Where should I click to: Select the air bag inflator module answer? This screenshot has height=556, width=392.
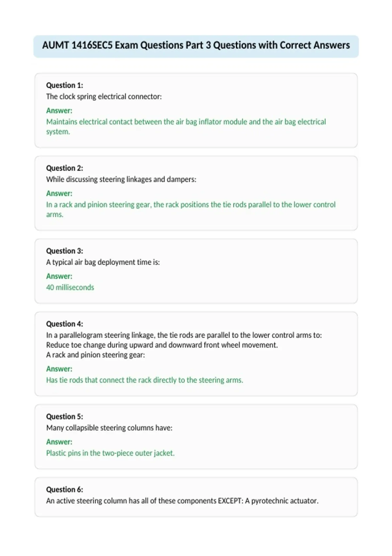[x=186, y=127]
